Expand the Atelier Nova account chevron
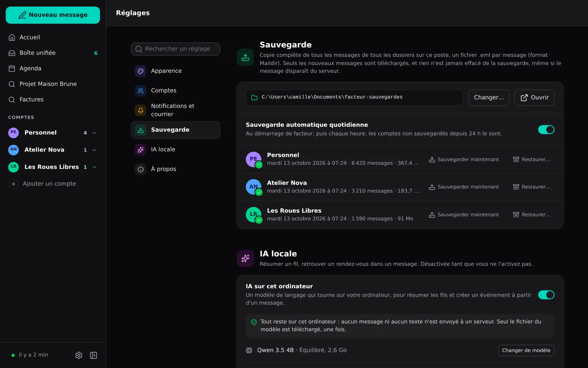This screenshot has height=368, width=588. tap(94, 150)
